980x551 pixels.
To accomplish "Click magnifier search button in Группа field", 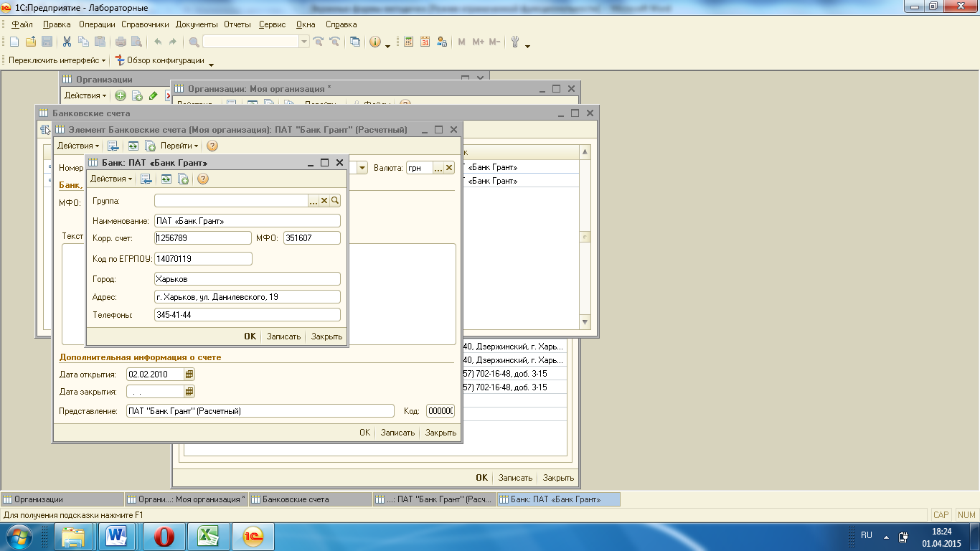I will pyautogui.click(x=335, y=201).
